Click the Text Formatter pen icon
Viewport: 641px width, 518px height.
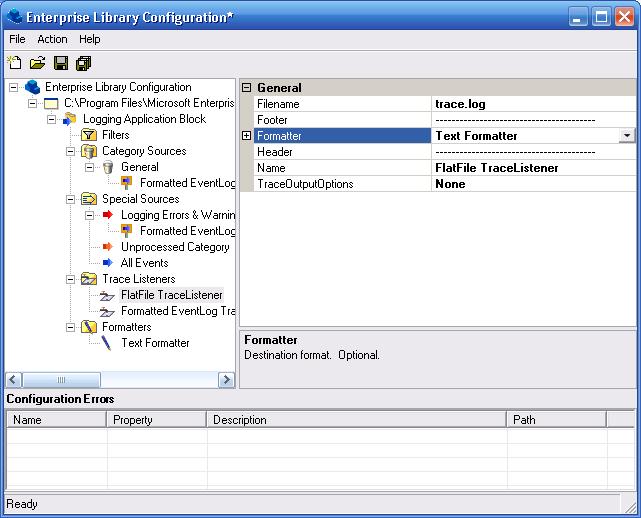point(107,343)
